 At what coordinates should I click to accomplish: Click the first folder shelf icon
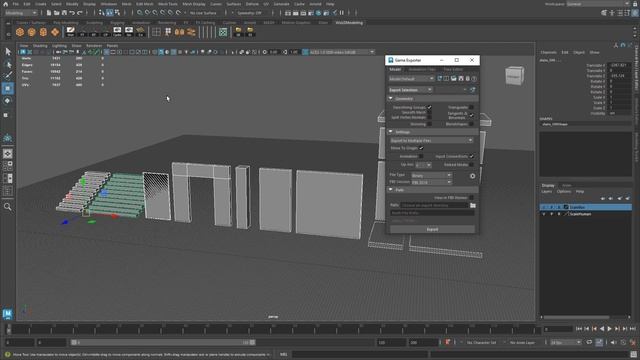point(238,32)
